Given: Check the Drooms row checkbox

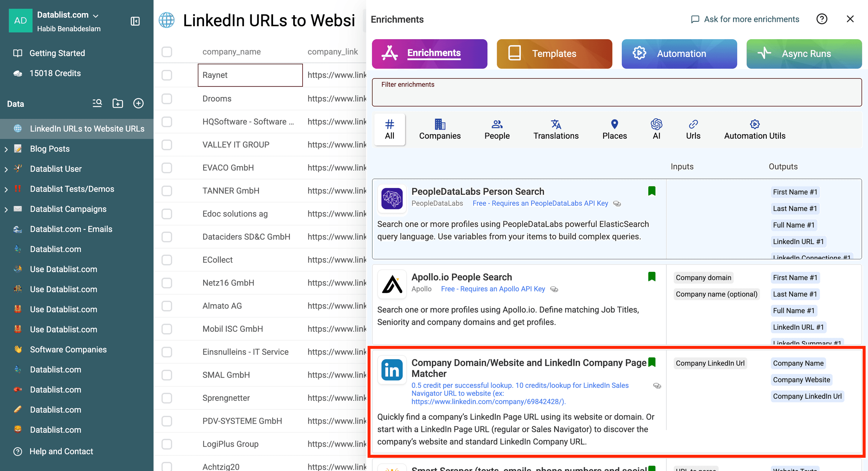Looking at the screenshot, I should [x=166, y=98].
